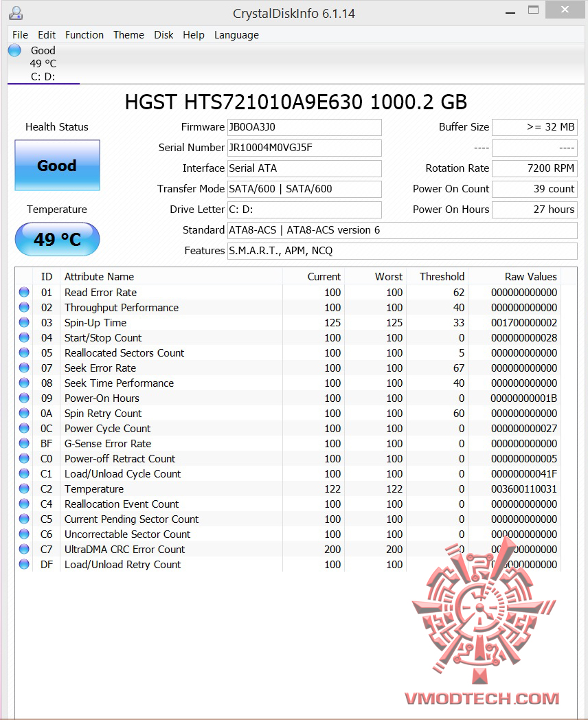588x720 pixels.
Task: Click status orb for Seek Time Performance
Action: (24, 383)
